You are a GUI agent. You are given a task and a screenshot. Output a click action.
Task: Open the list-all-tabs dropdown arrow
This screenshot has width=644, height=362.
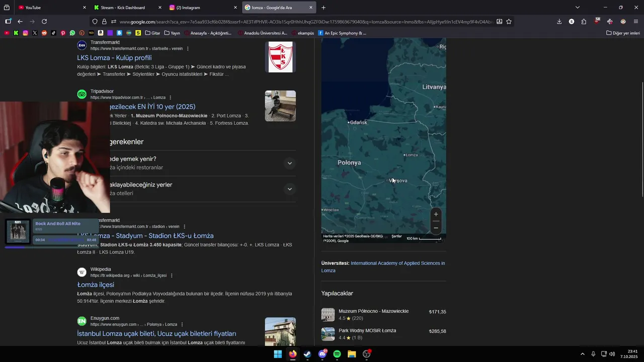(x=577, y=8)
